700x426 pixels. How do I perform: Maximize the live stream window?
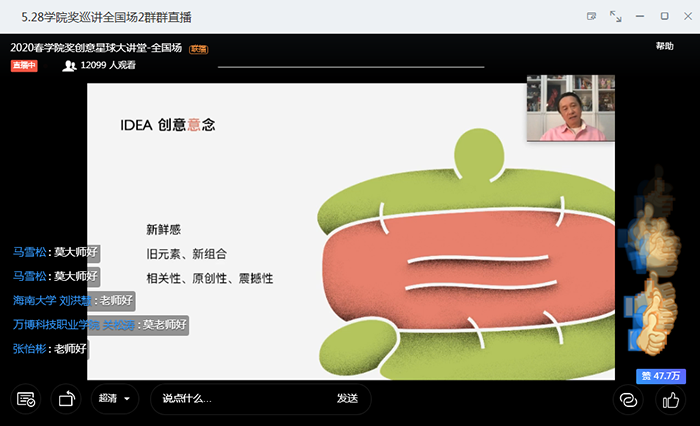pyautogui.click(x=664, y=17)
